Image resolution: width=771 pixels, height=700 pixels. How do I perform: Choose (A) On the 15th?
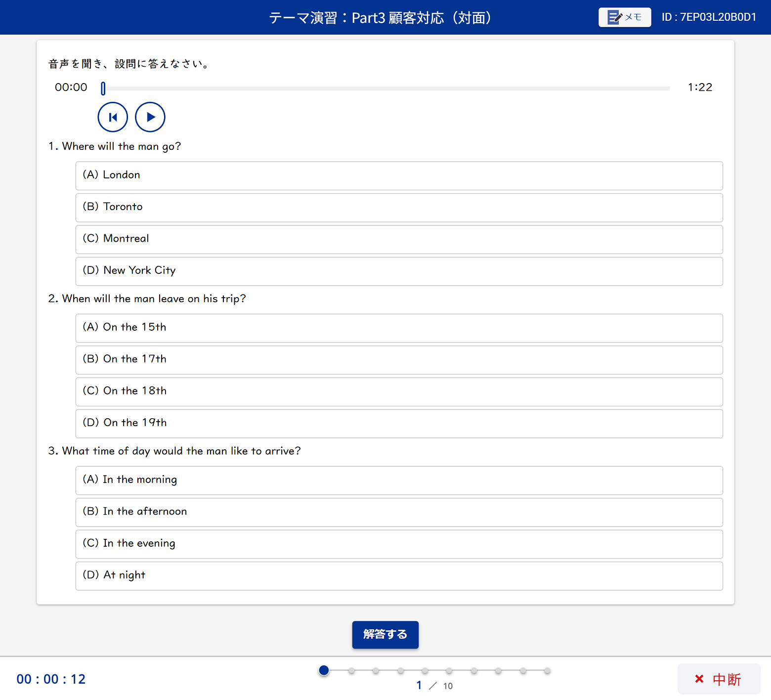click(399, 328)
